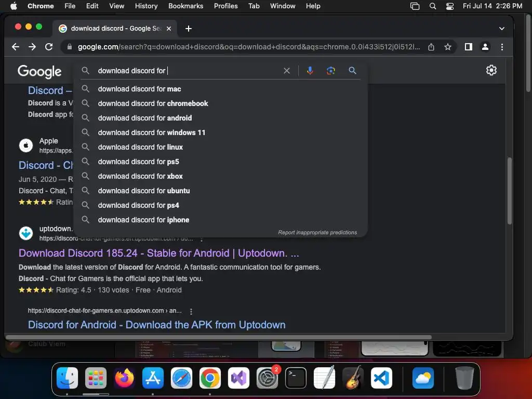Screen dimensions: 532x399
Task: Open System Preferences in the Dock
Action: [x=268, y=378]
